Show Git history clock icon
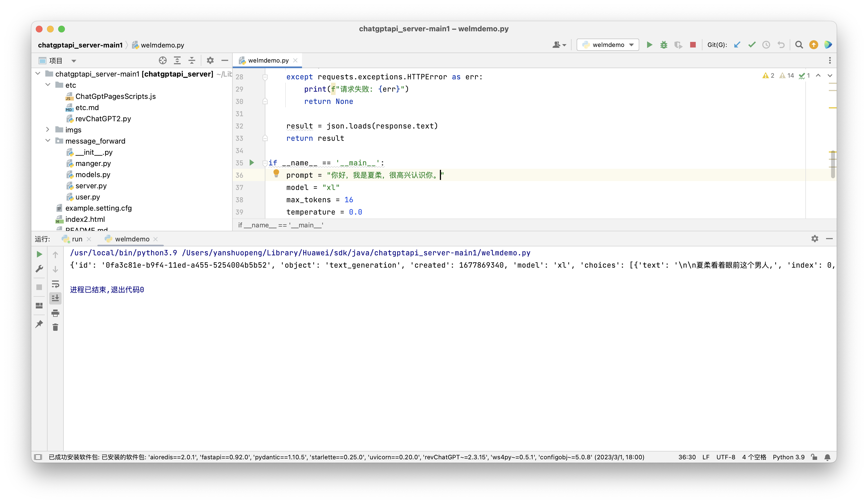This screenshot has width=868, height=504. (x=766, y=45)
